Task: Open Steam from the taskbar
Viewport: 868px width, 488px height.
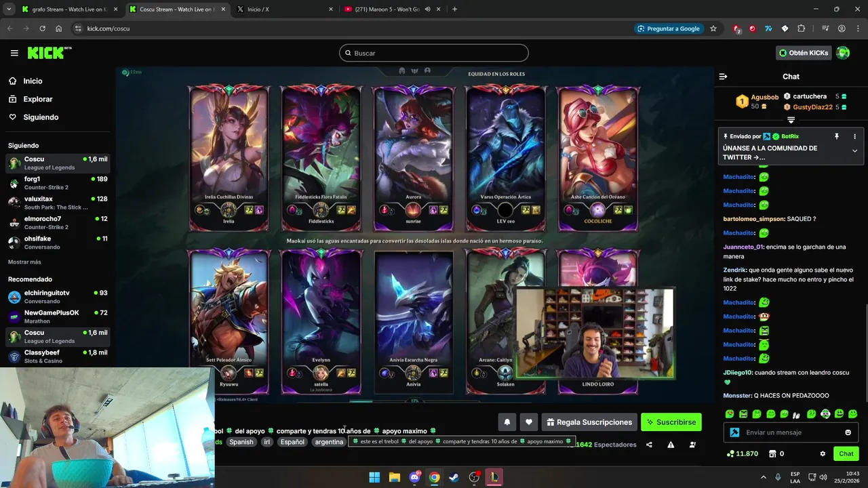Action: 454,477
